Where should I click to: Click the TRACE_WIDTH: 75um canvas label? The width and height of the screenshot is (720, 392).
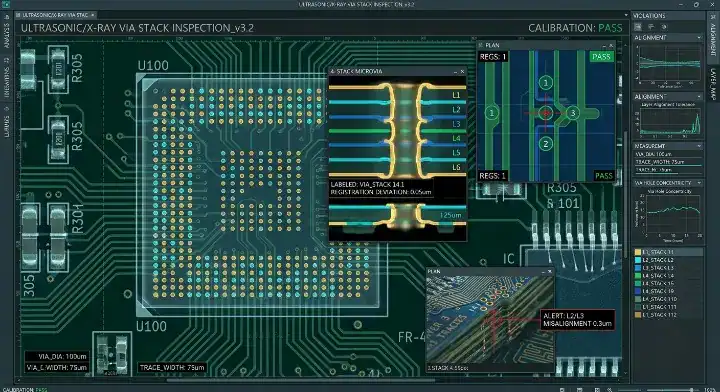172,367
